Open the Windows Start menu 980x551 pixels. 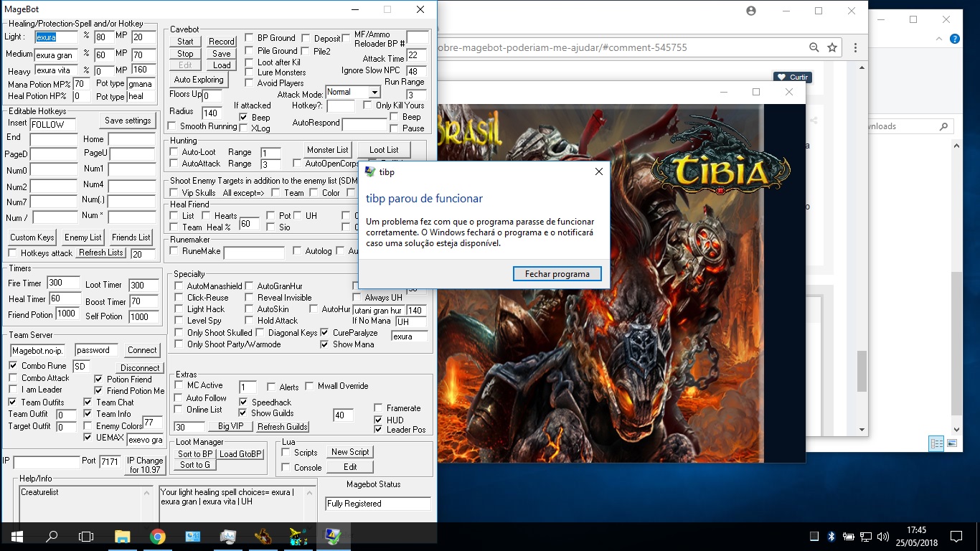[17, 536]
